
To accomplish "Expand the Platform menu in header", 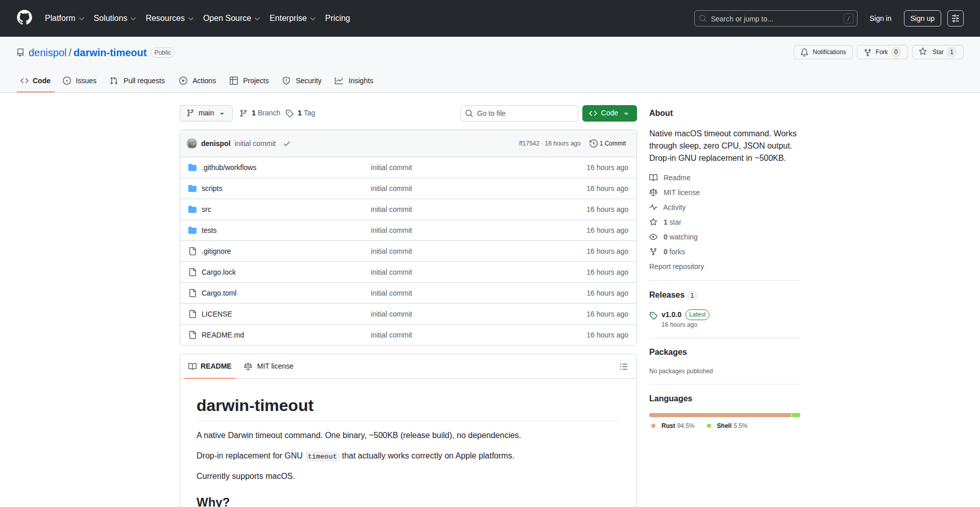I will coord(64,18).
